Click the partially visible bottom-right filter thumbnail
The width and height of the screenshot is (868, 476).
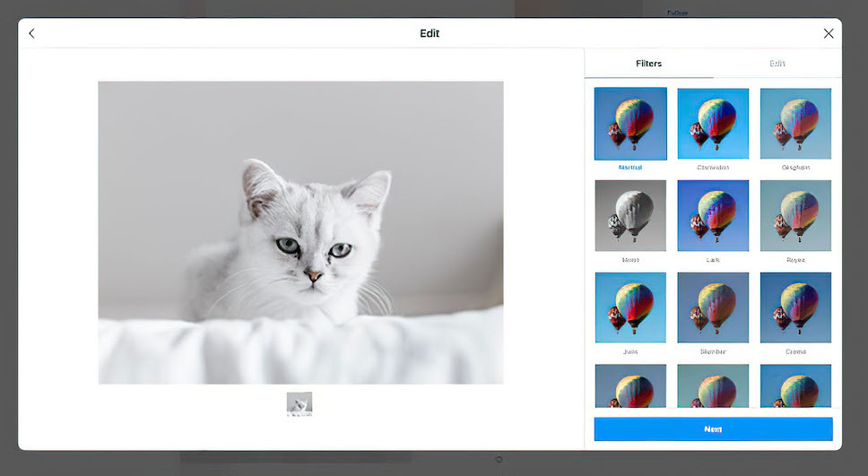point(795,385)
